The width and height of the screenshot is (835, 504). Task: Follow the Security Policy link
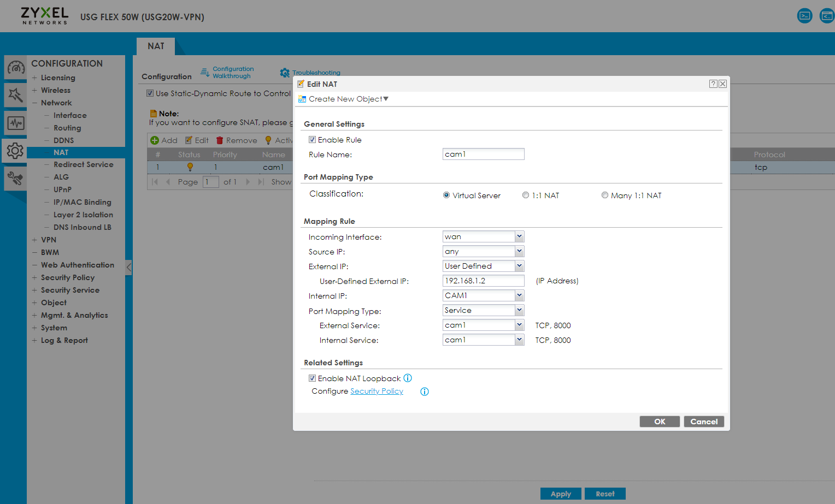(377, 392)
